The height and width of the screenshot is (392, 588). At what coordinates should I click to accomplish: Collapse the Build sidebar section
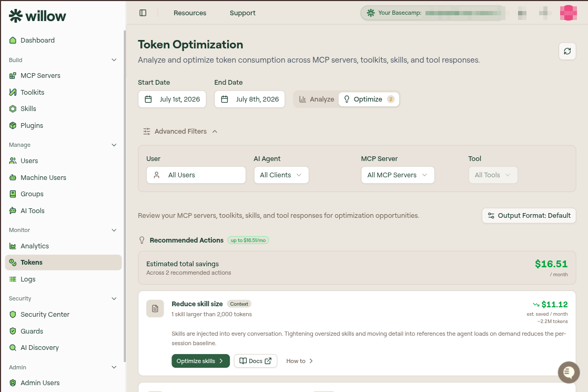114,60
